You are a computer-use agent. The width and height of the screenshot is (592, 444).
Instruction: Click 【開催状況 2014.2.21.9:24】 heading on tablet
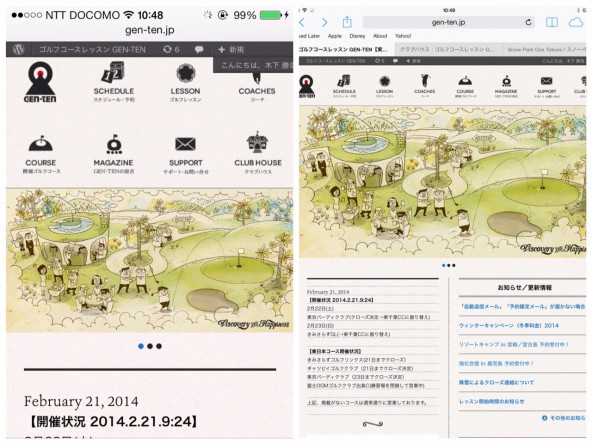click(341, 300)
